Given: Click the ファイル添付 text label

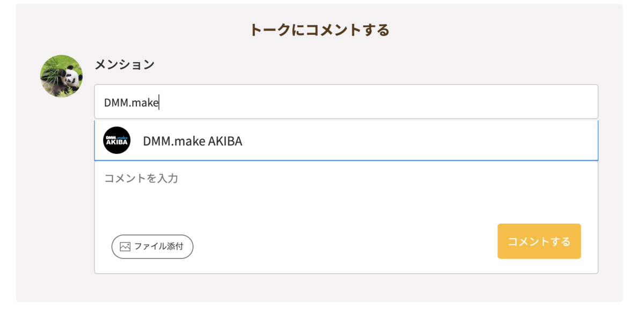Looking at the screenshot, I should [x=158, y=247].
